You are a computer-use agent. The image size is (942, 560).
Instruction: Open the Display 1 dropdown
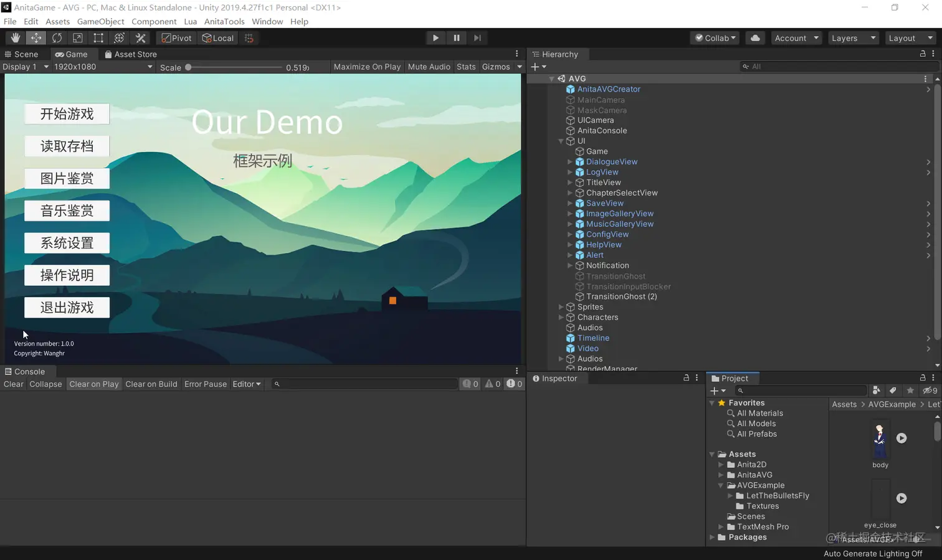26,67
